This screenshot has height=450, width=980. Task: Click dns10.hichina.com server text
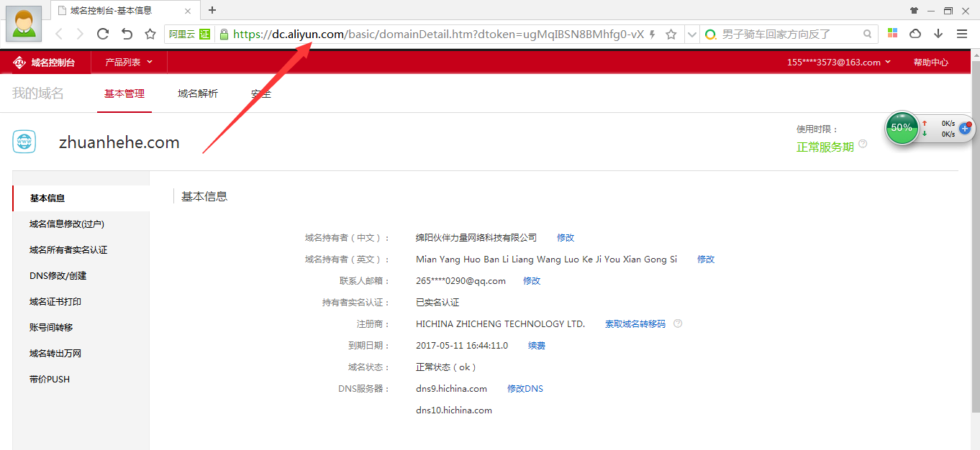[454, 410]
